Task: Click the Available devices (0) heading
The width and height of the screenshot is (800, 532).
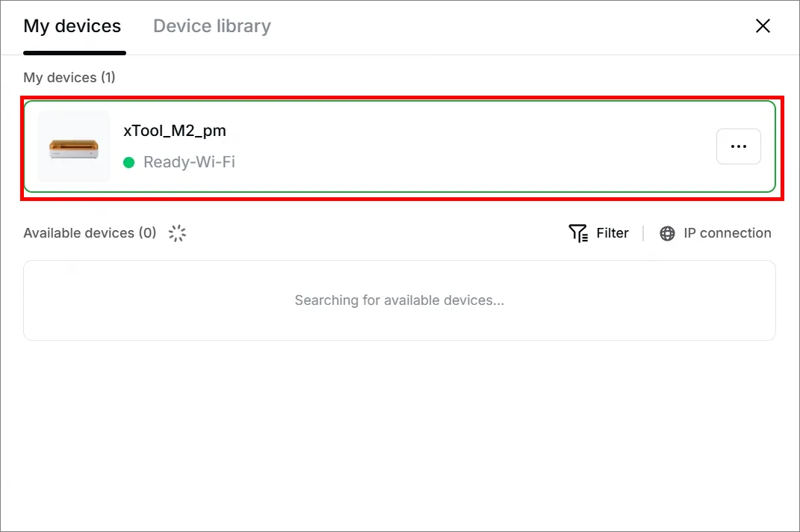Action: (x=90, y=233)
